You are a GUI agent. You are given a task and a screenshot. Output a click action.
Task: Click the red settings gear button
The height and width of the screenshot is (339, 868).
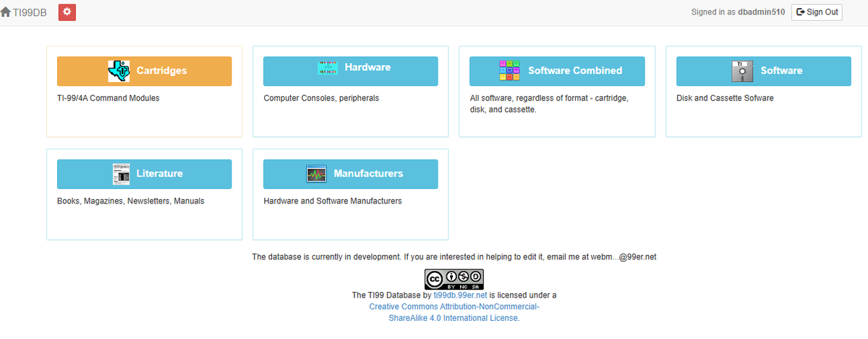point(67,12)
